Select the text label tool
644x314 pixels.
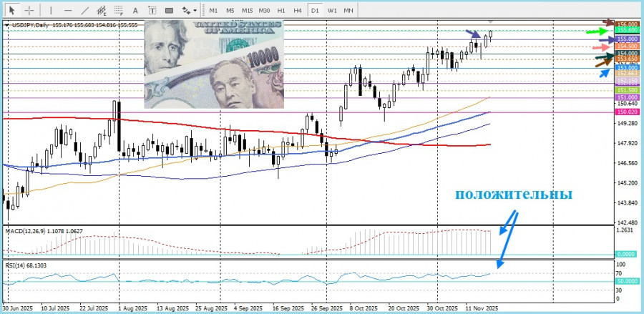point(152,11)
